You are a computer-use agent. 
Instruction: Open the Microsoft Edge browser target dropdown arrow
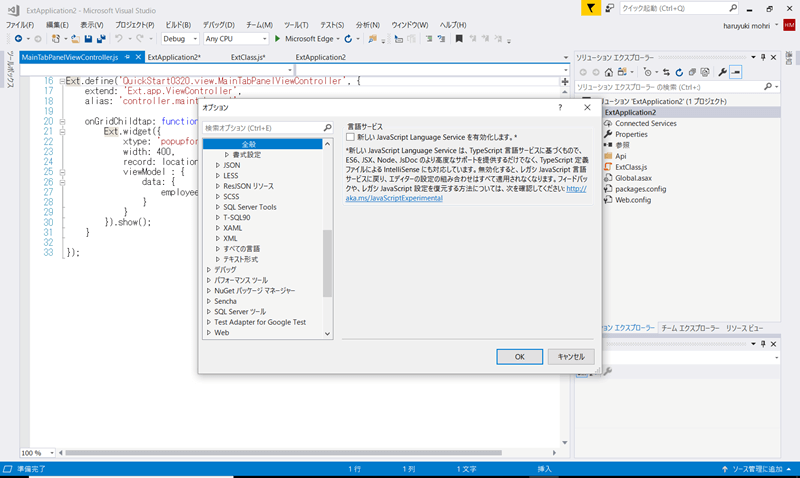(x=338, y=39)
